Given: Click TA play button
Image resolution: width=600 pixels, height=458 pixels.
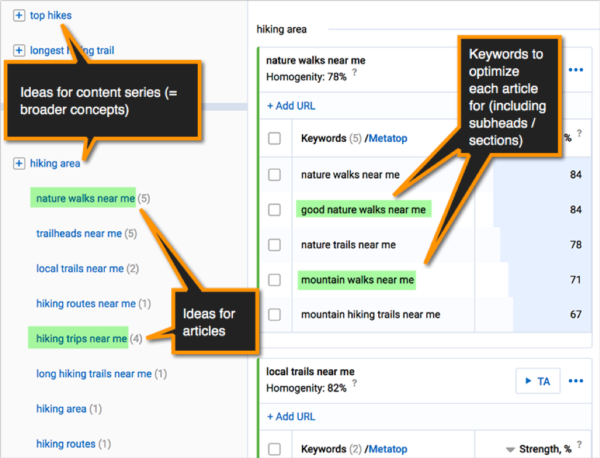Looking at the screenshot, I should click(x=538, y=381).
